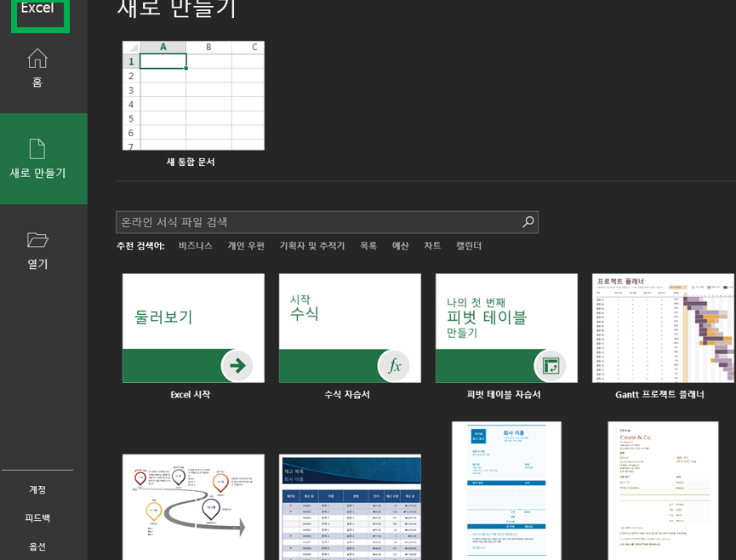Image resolution: width=736 pixels, height=560 pixels.
Task: Click the search magnifier icon
Action: tap(527, 221)
